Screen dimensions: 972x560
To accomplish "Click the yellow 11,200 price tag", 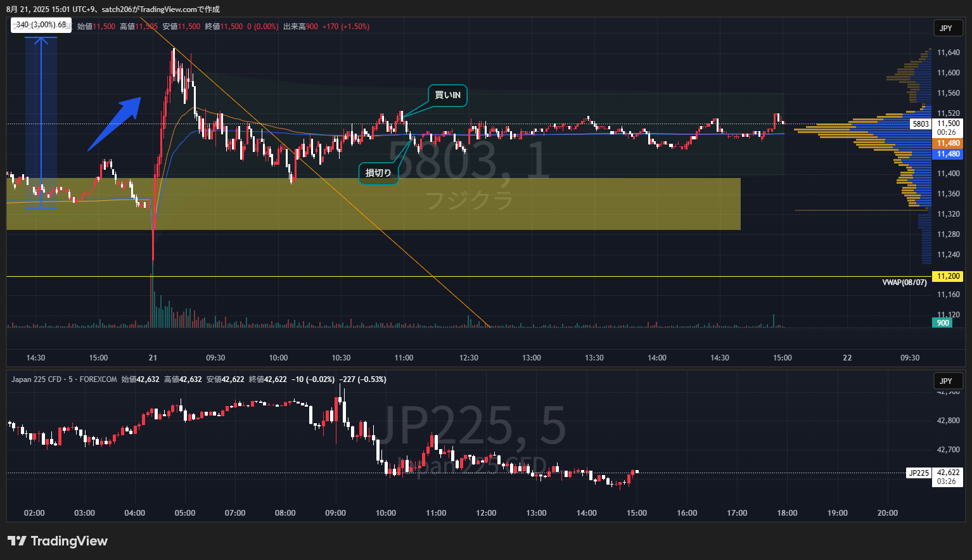I will point(948,276).
